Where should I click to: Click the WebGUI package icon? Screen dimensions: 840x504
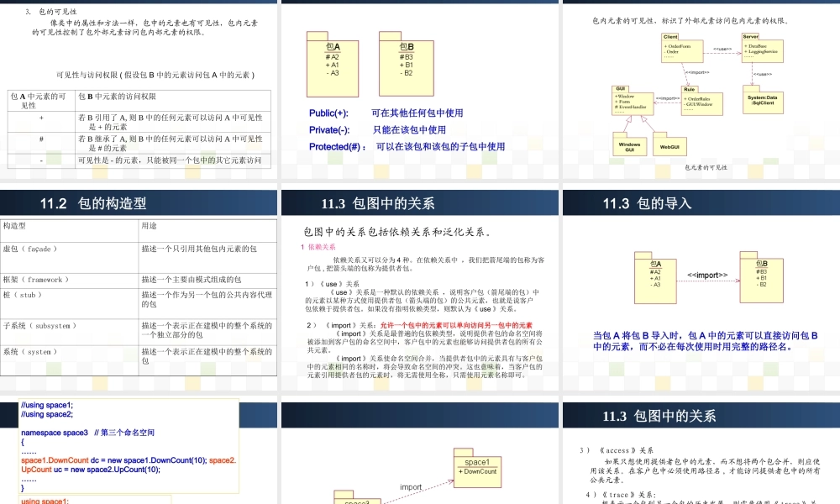point(669,144)
